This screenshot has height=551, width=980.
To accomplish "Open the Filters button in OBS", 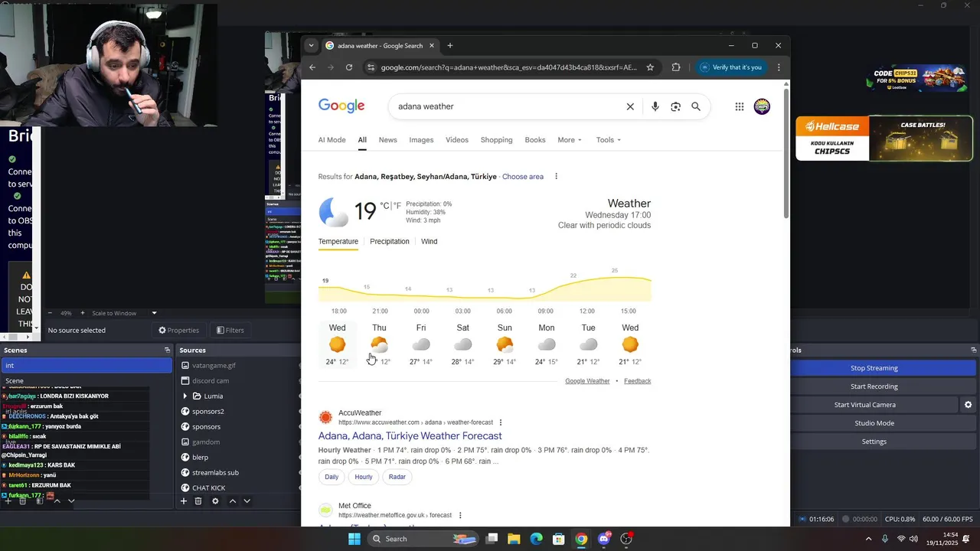I will (x=230, y=331).
